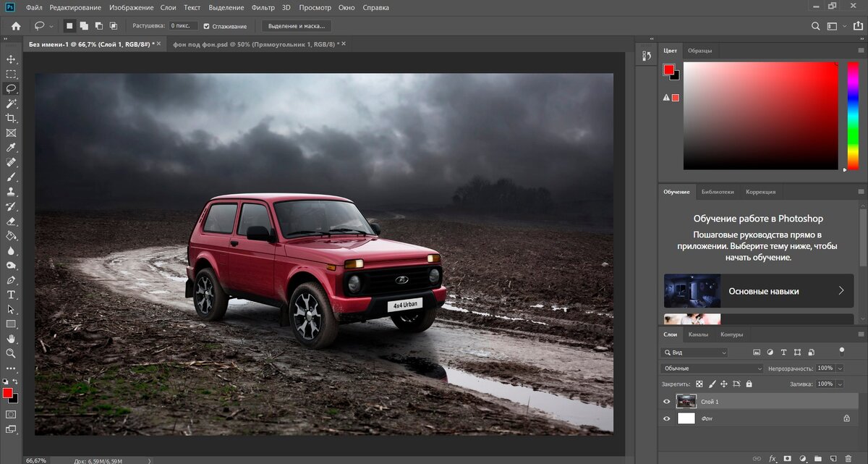Open the Заливка slider dropdown arrow
Screen dimensions: 868x464
point(841,384)
